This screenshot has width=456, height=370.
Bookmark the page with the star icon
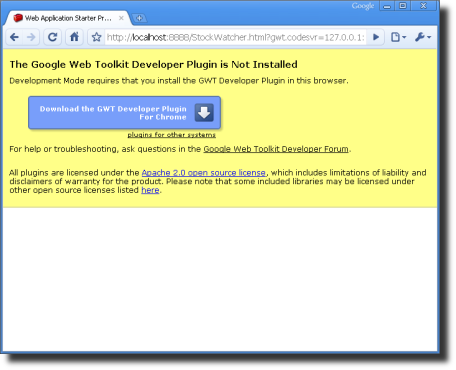click(x=96, y=37)
